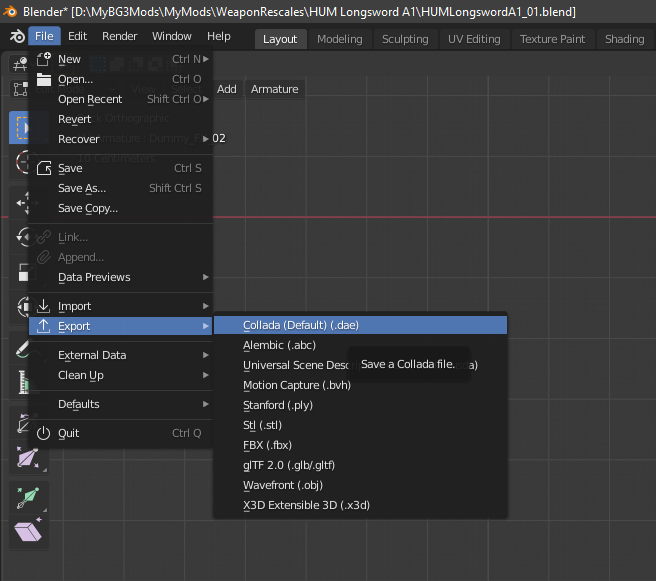Export as glTF 2.0 (.glb/.gltf)
The width and height of the screenshot is (656, 581).
360,465
